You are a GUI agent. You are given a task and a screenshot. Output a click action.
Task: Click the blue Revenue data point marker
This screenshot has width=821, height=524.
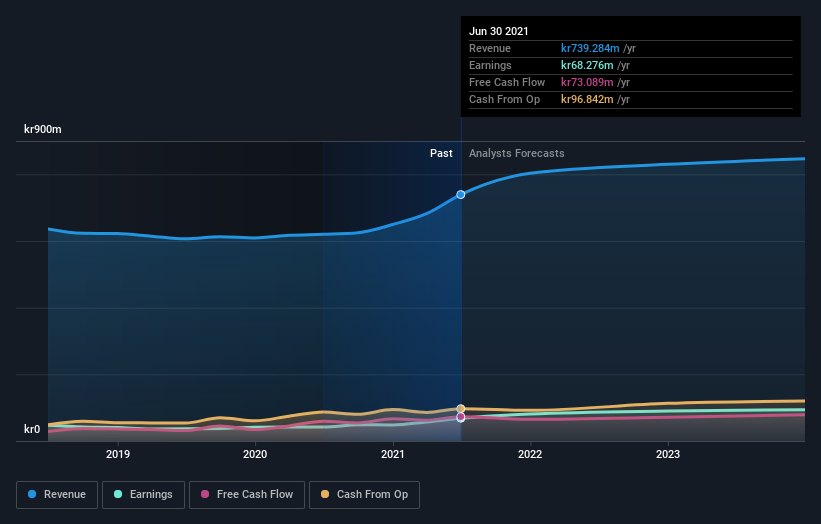(x=460, y=195)
